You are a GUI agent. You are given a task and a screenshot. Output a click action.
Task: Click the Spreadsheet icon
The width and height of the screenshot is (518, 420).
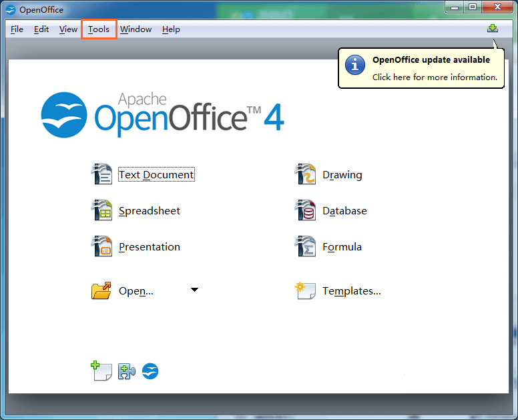102,210
